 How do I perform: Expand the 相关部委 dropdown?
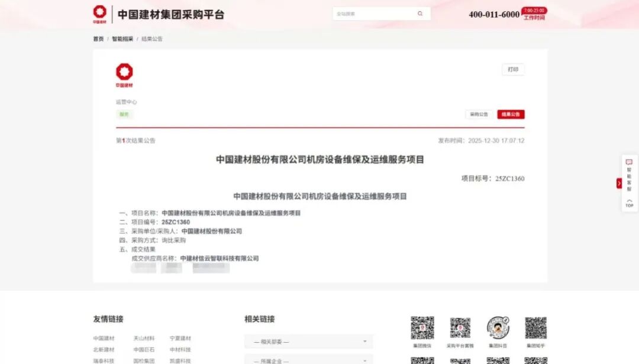(308, 342)
